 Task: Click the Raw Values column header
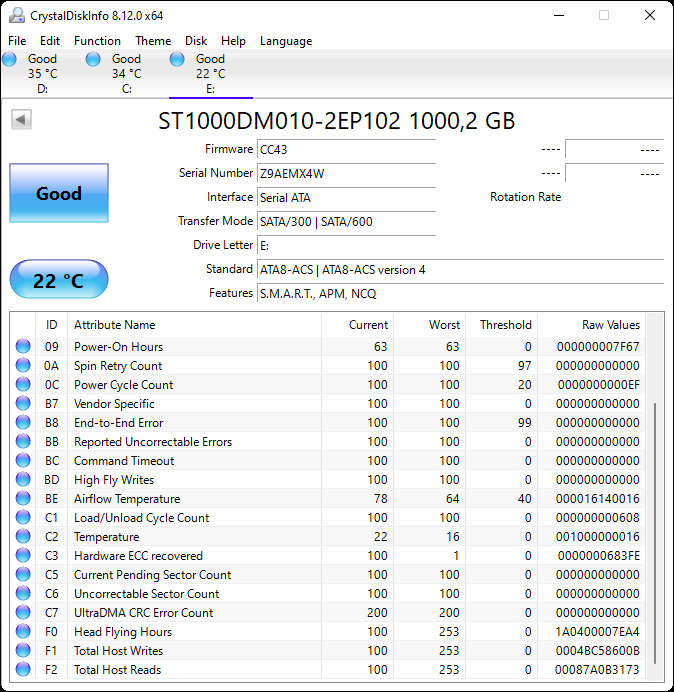(x=591, y=325)
